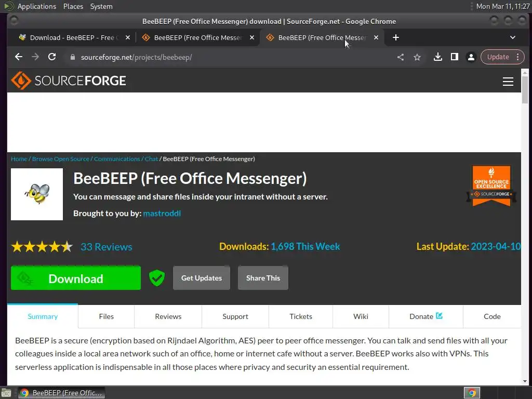
Task: Reload the SourceForge page
Action: tap(52, 57)
